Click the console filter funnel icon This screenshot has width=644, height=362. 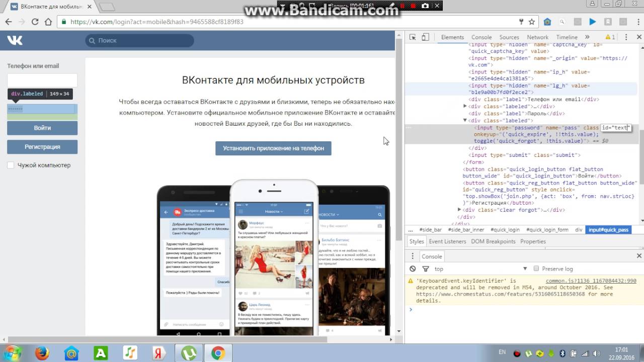[x=426, y=269]
